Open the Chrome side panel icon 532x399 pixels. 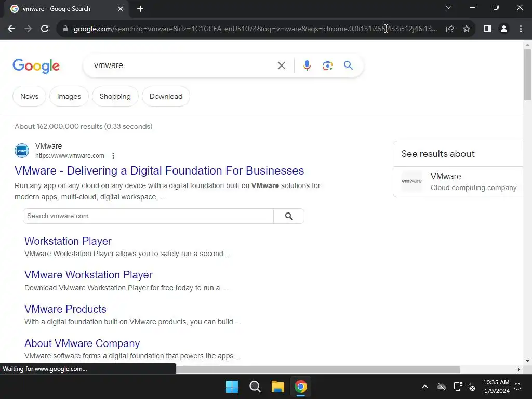pos(487,29)
